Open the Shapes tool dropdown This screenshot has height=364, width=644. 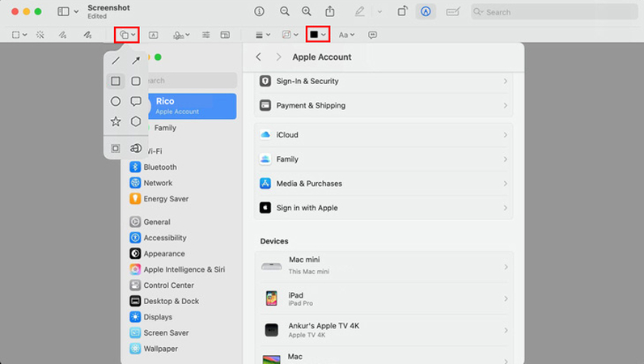(127, 35)
